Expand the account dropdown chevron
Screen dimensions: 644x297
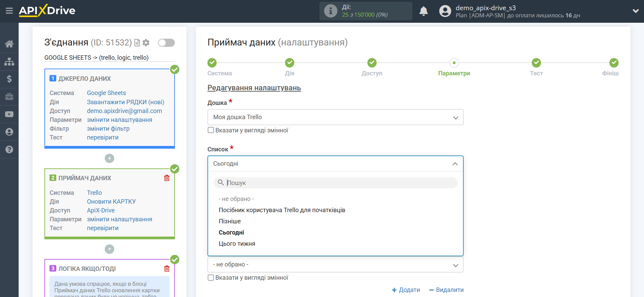[636, 11]
